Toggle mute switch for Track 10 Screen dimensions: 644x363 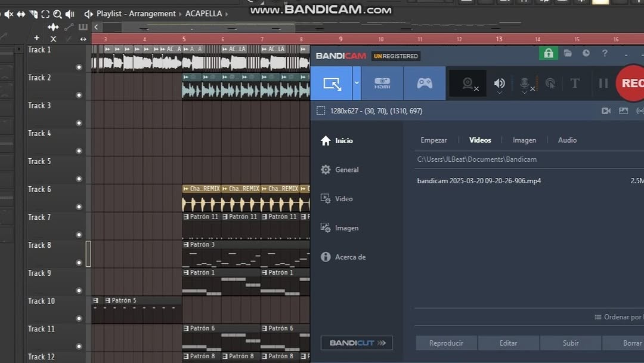click(x=79, y=319)
